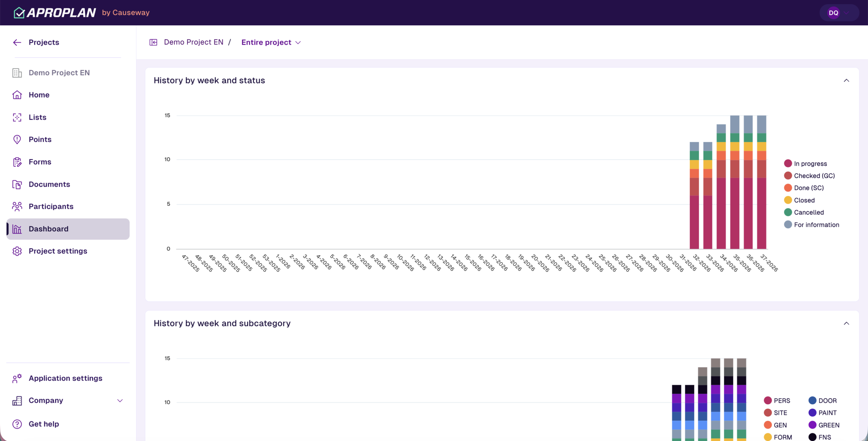Click the Project settings gear icon
This screenshot has width=868, height=441.
(x=17, y=251)
